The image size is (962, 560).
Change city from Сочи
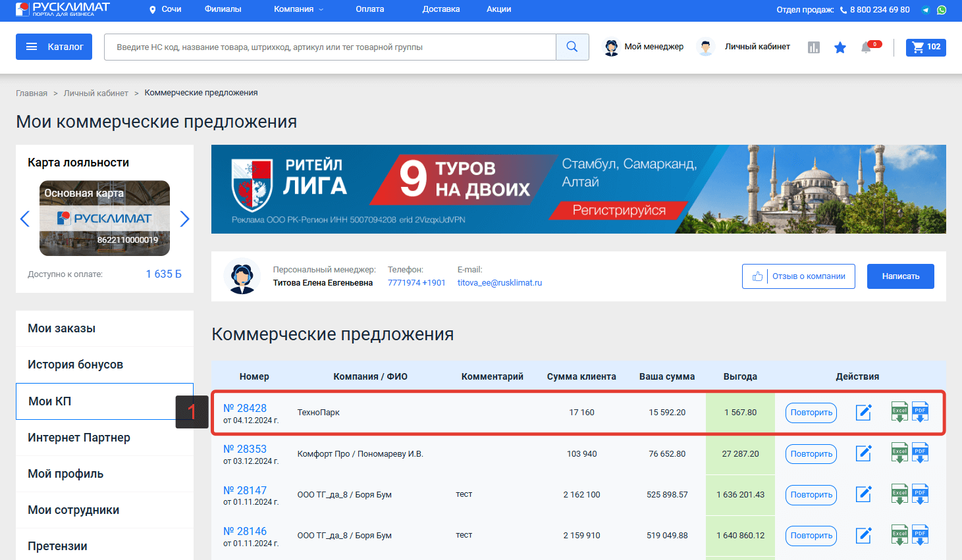[165, 9]
